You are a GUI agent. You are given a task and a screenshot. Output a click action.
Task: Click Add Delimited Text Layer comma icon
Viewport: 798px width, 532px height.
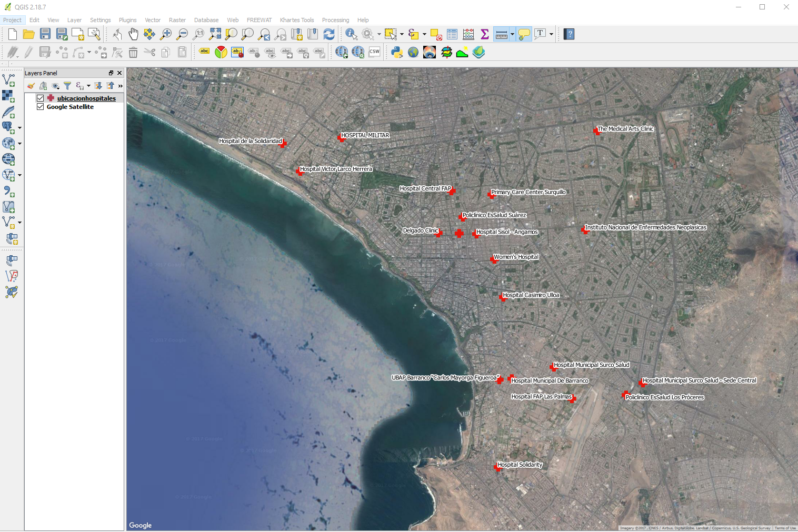(8, 191)
